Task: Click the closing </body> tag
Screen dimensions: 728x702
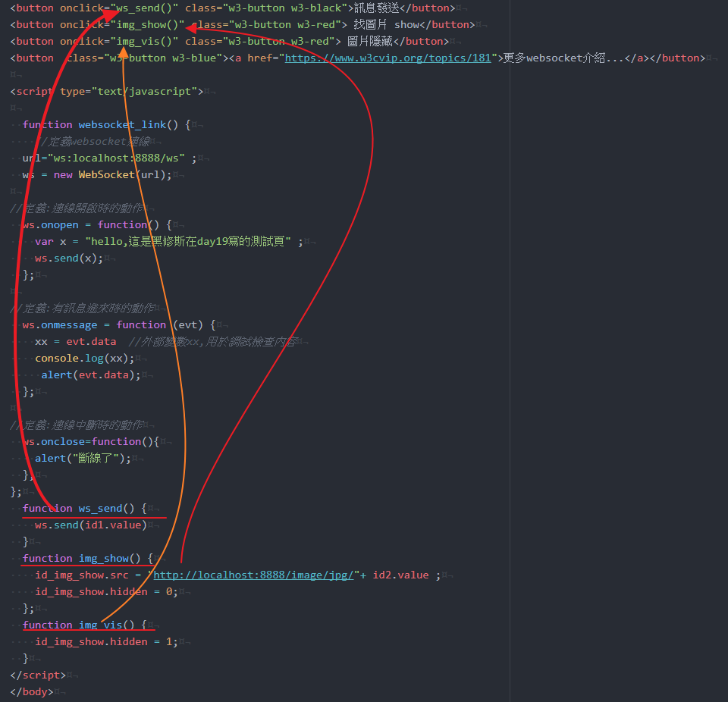Action: pos(32,692)
